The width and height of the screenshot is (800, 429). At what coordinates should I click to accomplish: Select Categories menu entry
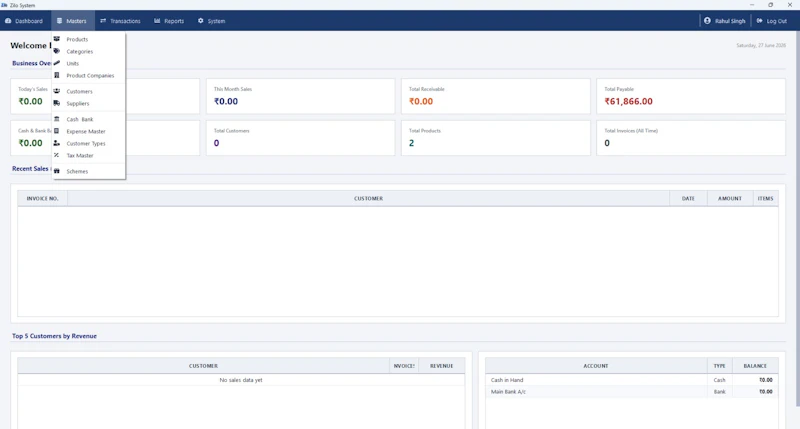click(89, 52)
